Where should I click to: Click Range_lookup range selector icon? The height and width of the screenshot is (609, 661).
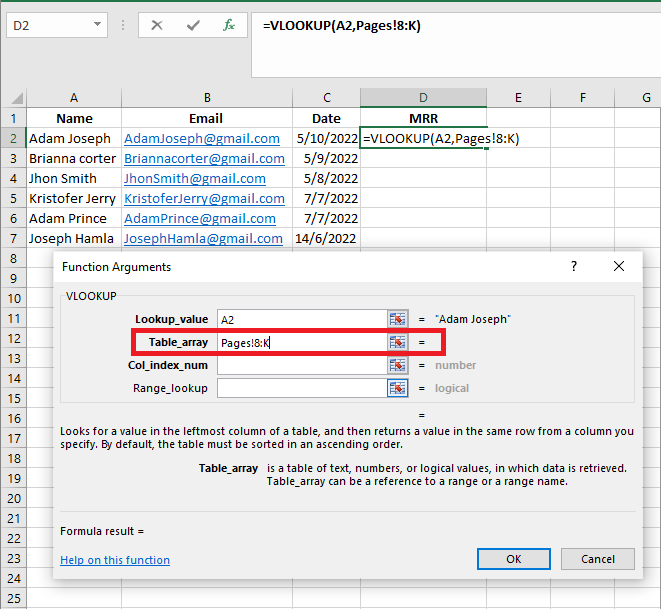pyautogui.click(x=397, y=388)
